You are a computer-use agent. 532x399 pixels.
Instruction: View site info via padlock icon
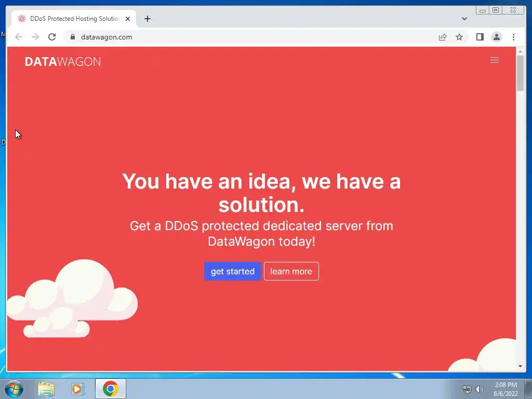point(72,37)
